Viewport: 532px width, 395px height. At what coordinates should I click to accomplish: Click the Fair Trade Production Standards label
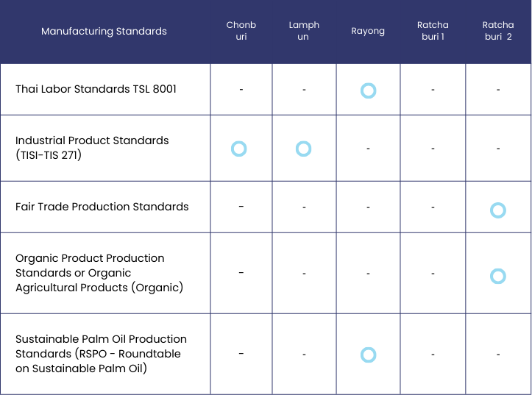(x=102, y=207)
